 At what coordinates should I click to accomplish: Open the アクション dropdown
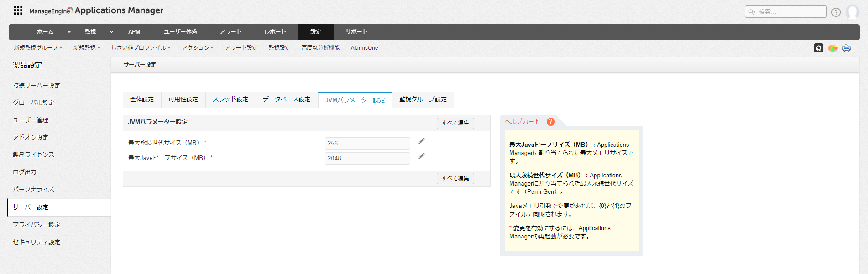[197, 48]
